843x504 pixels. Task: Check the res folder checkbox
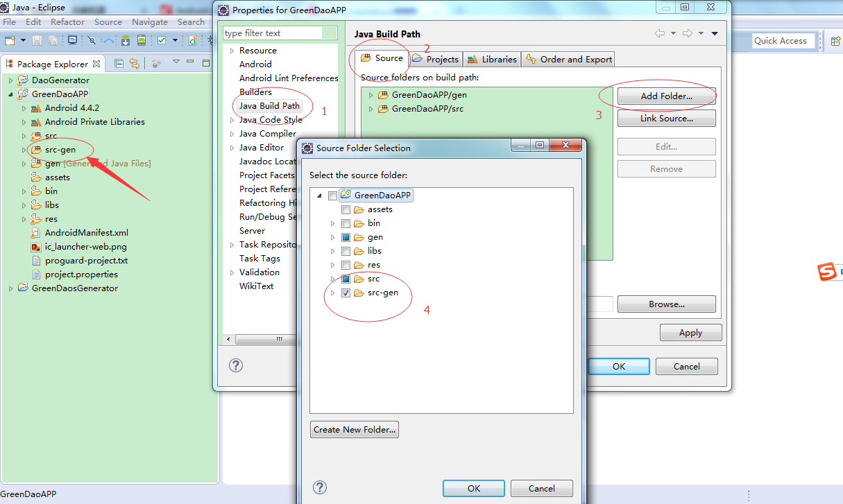coord(346,265)
